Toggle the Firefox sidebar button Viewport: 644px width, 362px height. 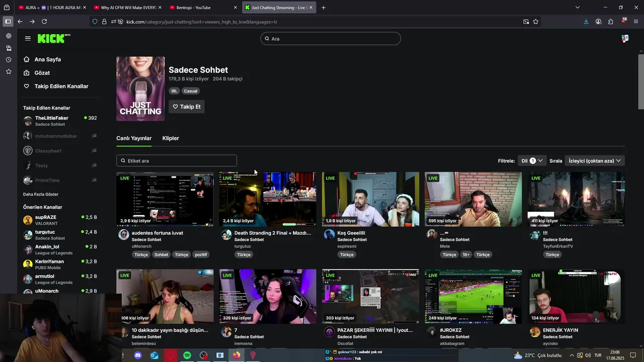click(x=8, y=22)
